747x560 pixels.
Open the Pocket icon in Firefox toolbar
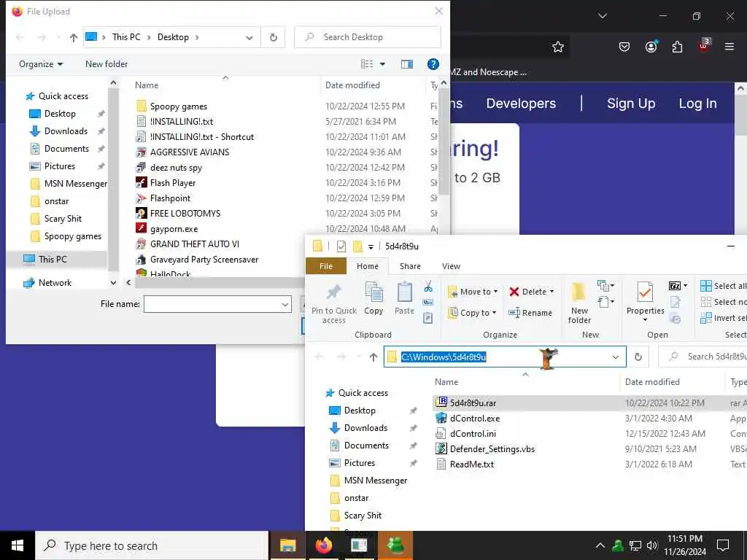click(x=624, y=47)
